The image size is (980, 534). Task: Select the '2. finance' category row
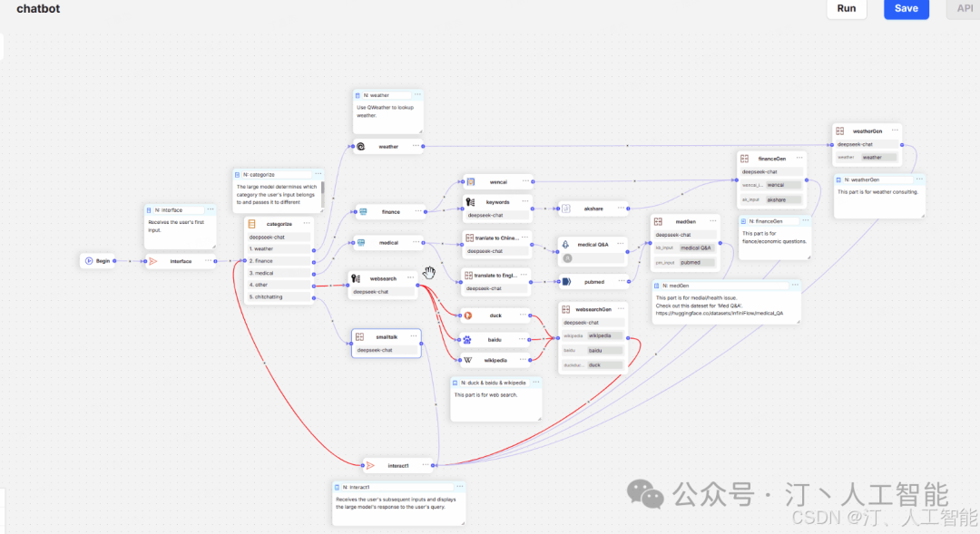coord(279,261)
